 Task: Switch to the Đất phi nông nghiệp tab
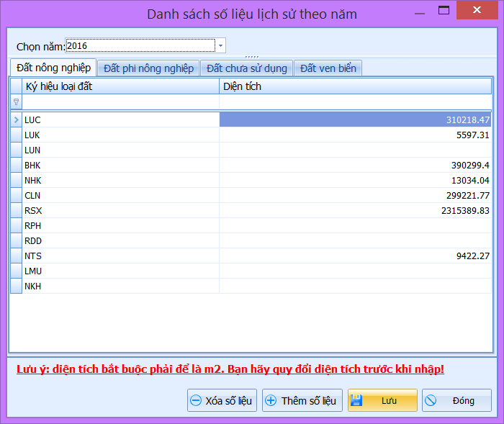click(x=148, y=68)
